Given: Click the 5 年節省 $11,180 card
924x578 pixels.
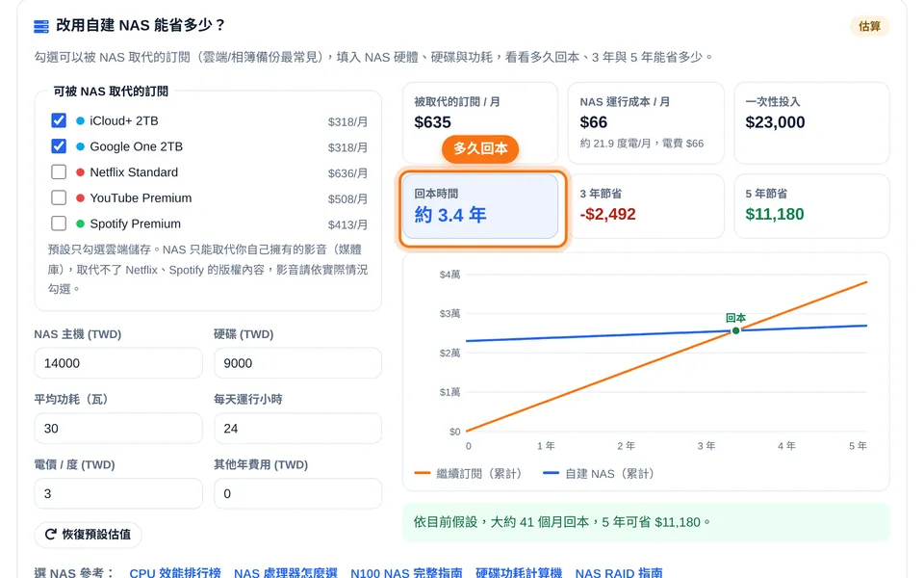Looking at the screenshot, I should pos(811,206).
